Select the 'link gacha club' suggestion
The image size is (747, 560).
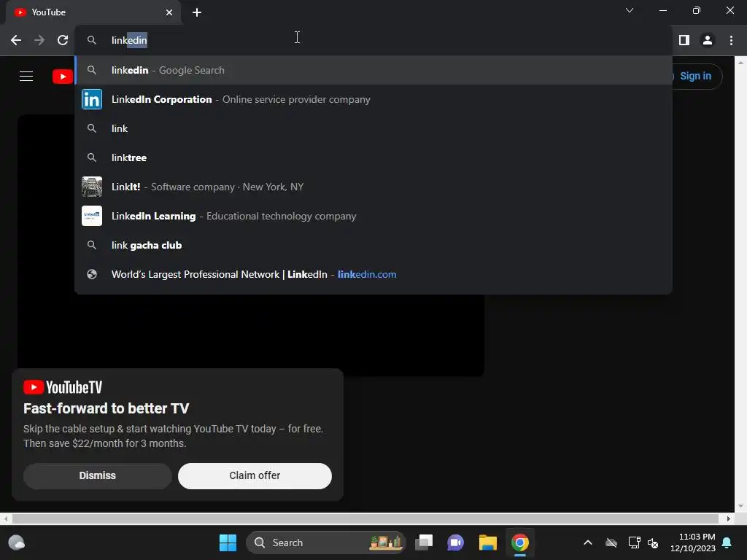click(373, 245)
